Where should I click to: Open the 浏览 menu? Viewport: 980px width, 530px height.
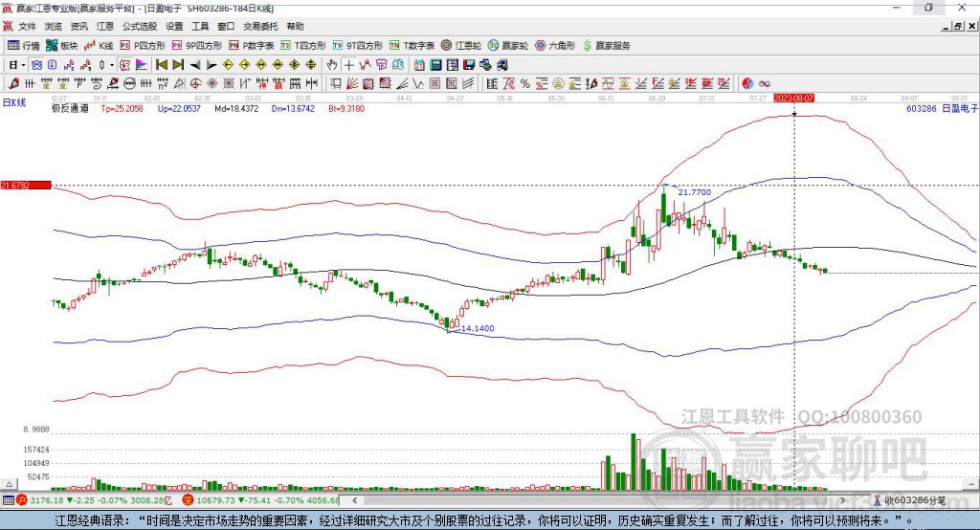(x=54, y=26)
